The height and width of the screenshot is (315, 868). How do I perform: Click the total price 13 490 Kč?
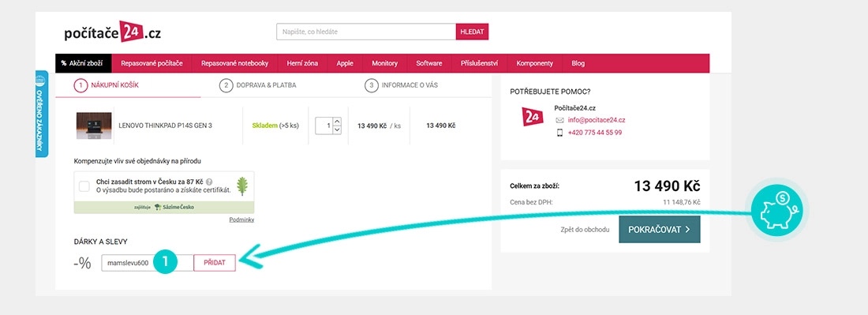pos(667,186)
